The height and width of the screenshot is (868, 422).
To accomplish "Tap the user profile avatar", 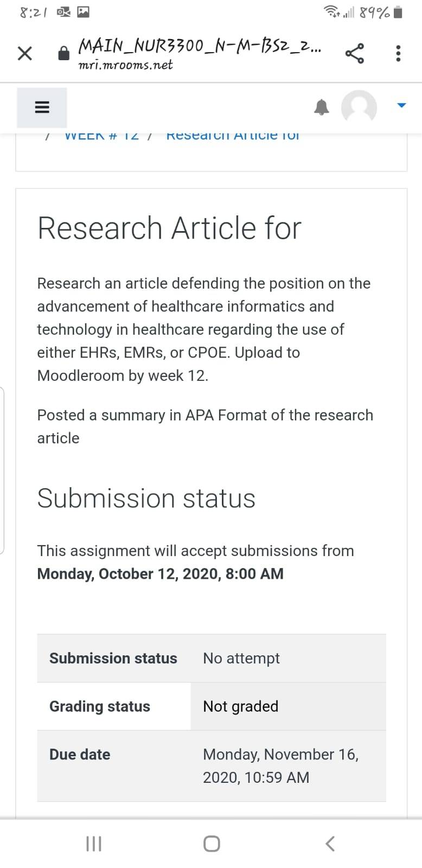I will (x=359, y=107).
